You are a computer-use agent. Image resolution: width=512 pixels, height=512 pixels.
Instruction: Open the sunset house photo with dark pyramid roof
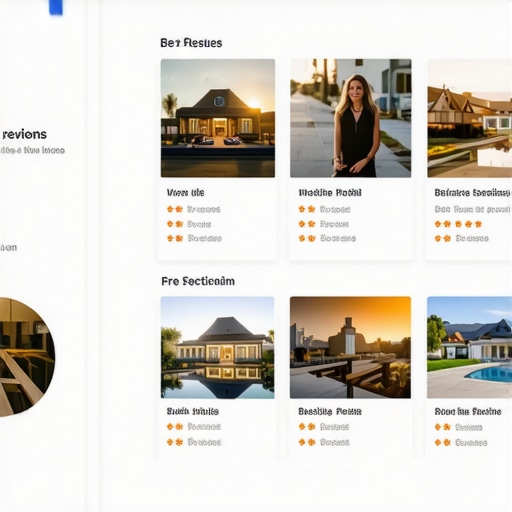(x=218, y=118)
